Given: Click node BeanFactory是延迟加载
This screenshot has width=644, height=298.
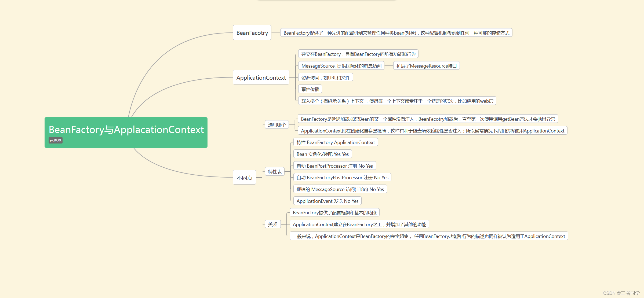Looking at the screenshot, I should (428, 119).
